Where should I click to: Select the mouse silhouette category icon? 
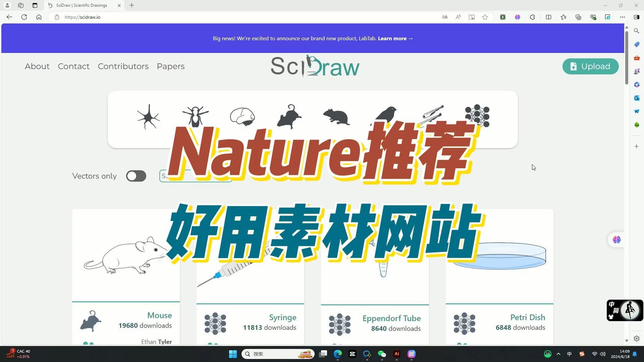289,116
